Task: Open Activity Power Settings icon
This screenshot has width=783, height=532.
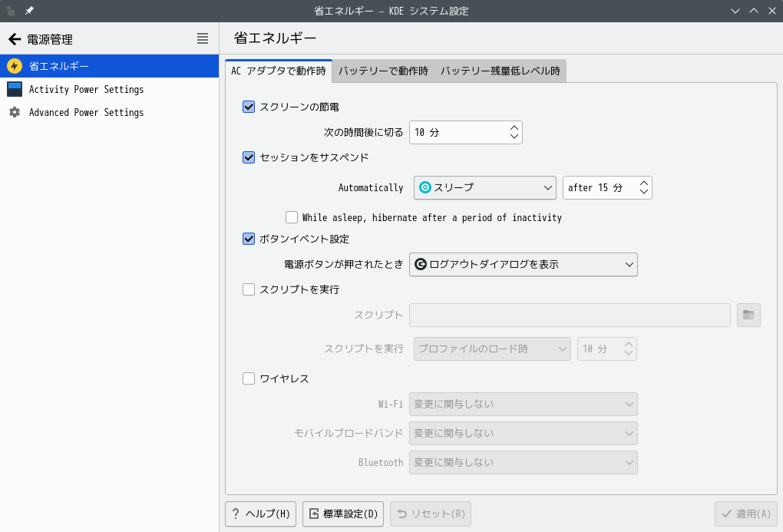Action: click(15, 89)
